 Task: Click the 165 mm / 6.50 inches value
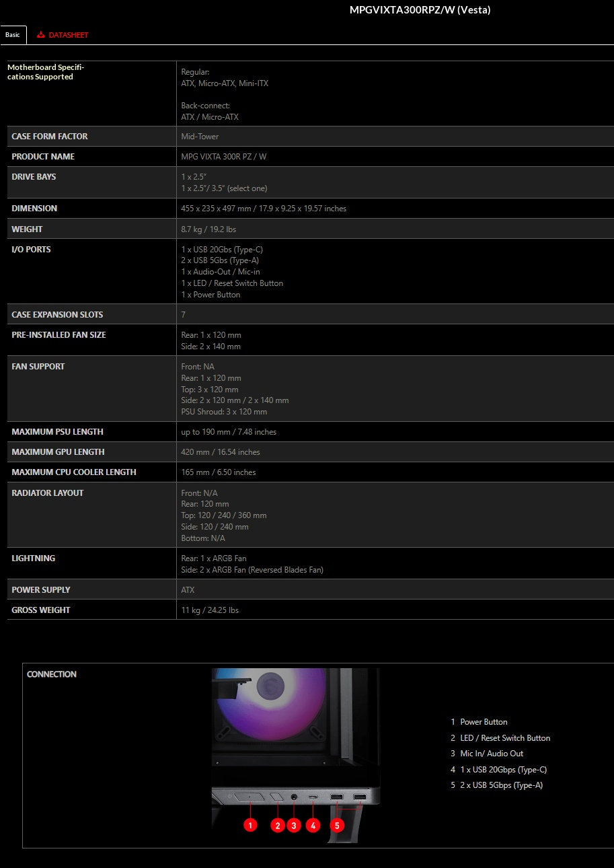(x=219, y=472)
